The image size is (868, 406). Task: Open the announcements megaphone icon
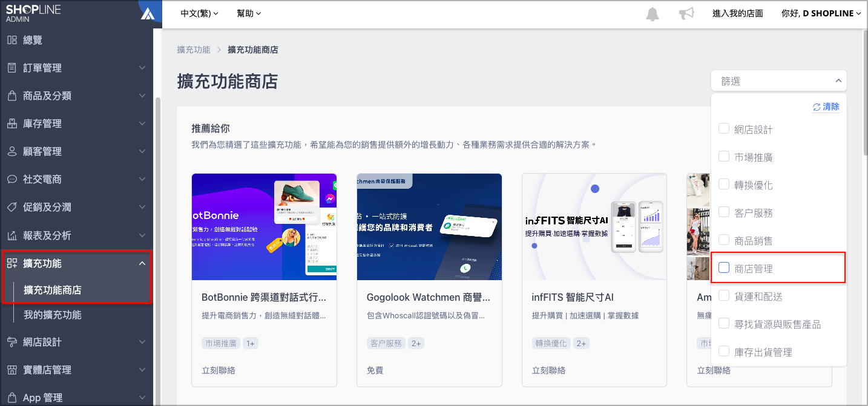[x=686, y=14]
